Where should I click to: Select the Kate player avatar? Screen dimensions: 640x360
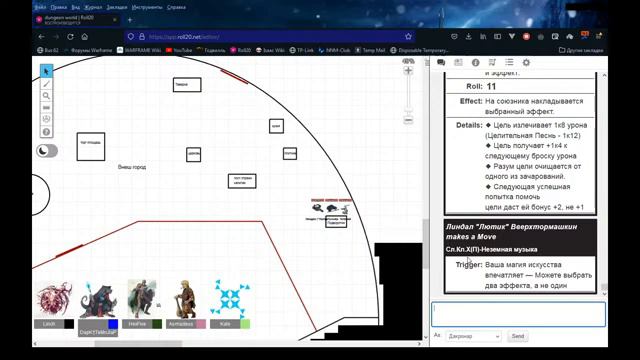coord(230,299)
